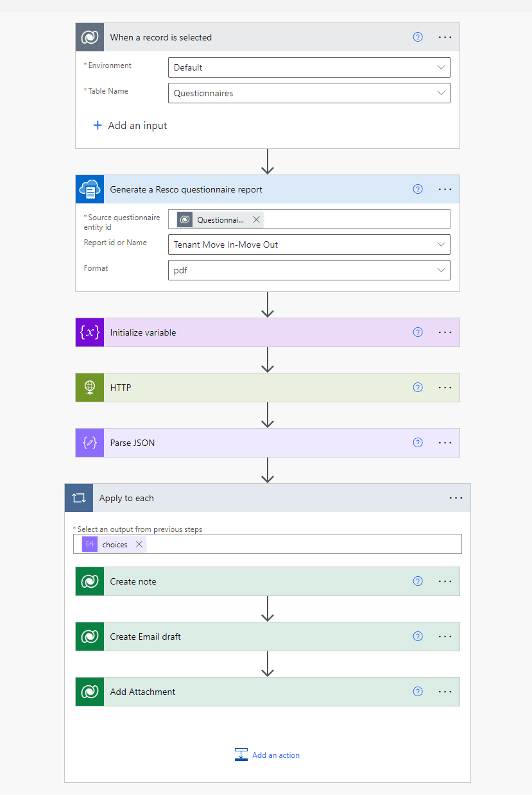Click the Add Attachment Dataverse icon
The height and width of the screenshot is (795, 532).
[89, 692]
